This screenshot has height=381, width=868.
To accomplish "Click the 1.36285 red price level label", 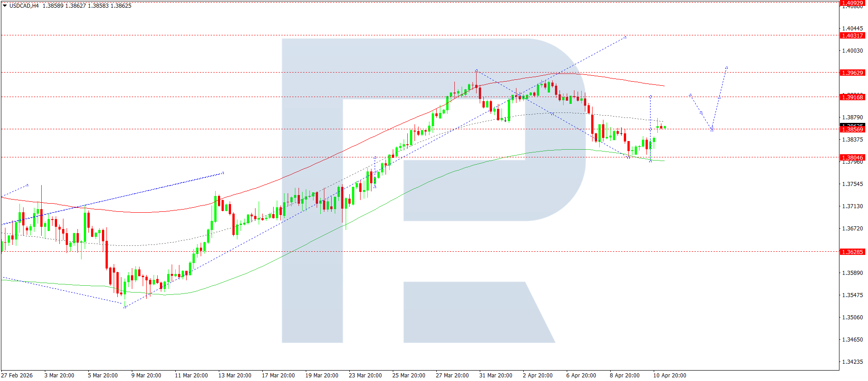I will click(x=852, y=252).
